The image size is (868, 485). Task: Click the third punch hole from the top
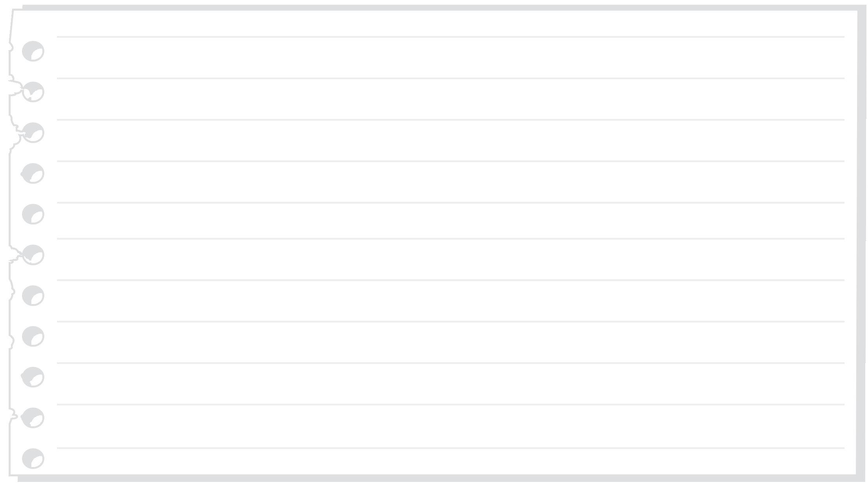point(33,133)
